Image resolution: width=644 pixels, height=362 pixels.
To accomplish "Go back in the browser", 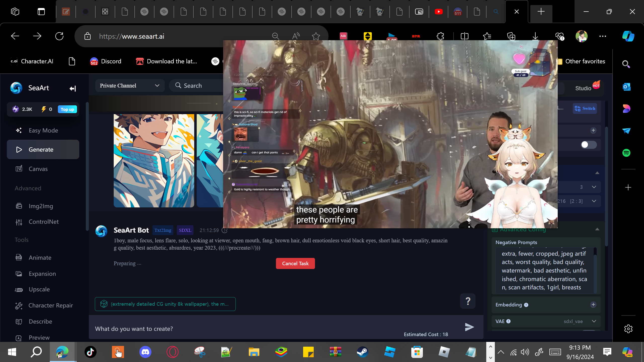I will 15,36.
